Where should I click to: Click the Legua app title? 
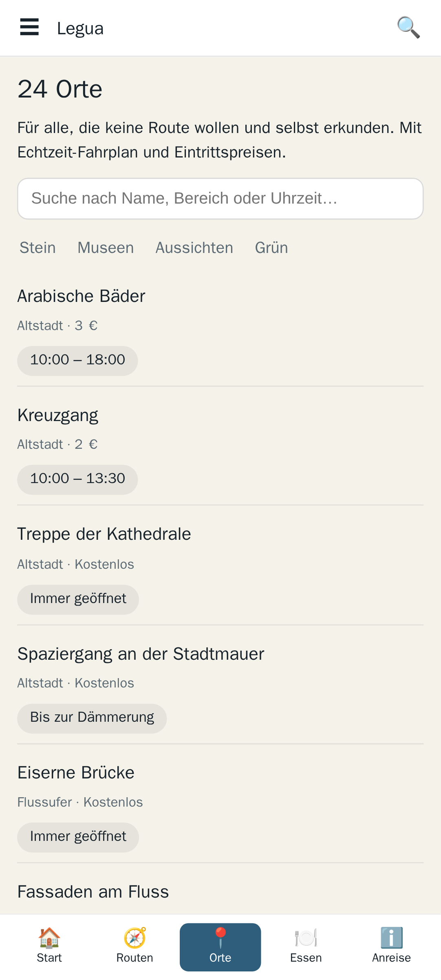[x=80, y=28]
